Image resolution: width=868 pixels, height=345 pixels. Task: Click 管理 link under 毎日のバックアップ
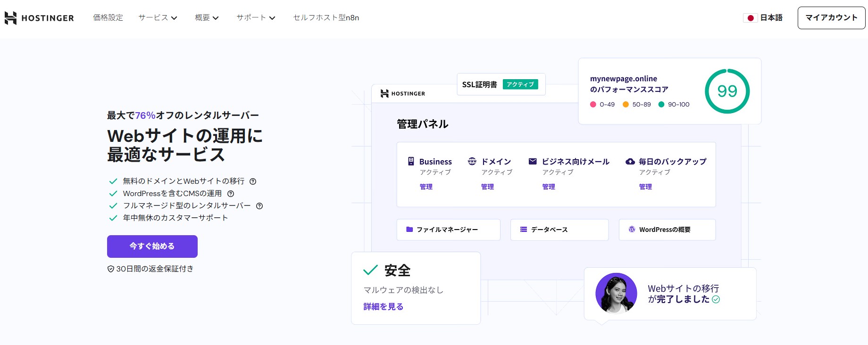pos(645,187)
